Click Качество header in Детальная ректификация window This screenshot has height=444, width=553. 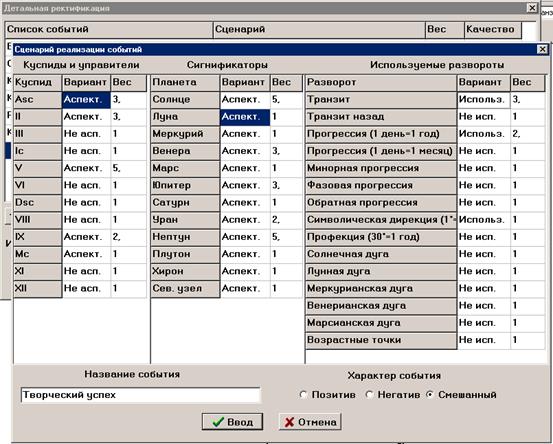pos(493,30)
